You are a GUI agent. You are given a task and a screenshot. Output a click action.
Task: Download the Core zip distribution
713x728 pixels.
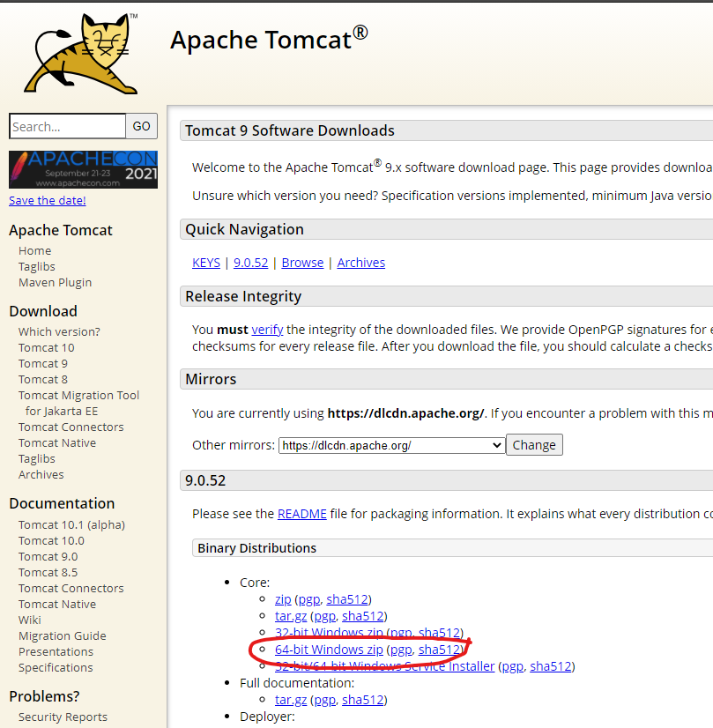[283, 599]
